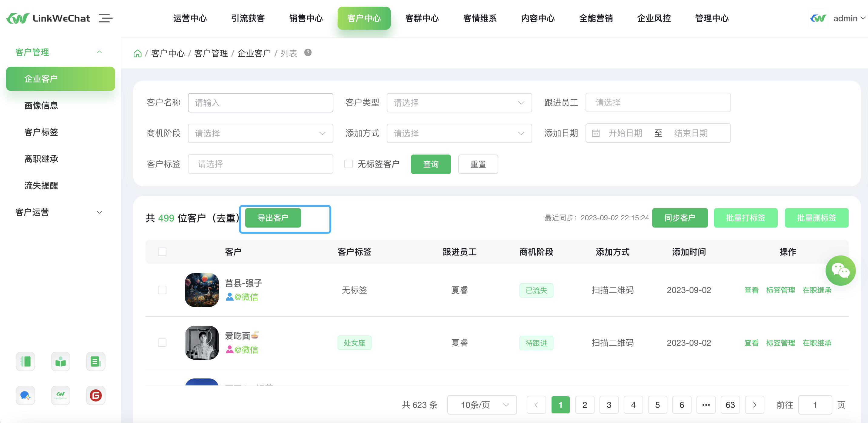Screen dimensions: 868x423
Task: Click the home breadcrumb icon
Action: pos(137,53)
